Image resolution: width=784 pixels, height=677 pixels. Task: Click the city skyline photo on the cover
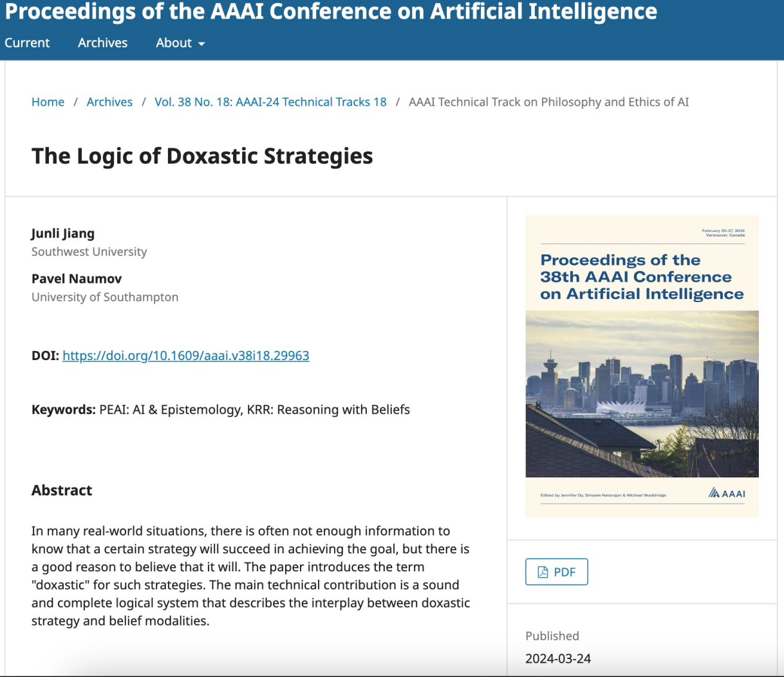(642, 394)
